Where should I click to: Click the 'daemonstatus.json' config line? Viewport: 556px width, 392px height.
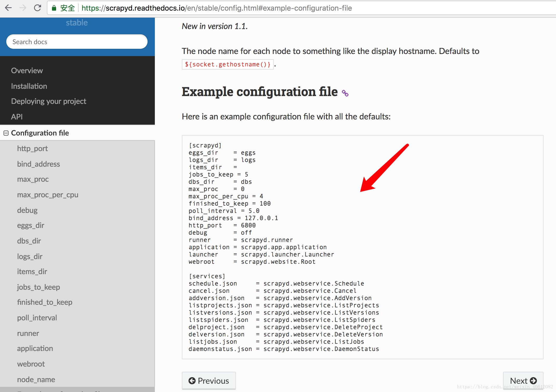click(284, 349)
